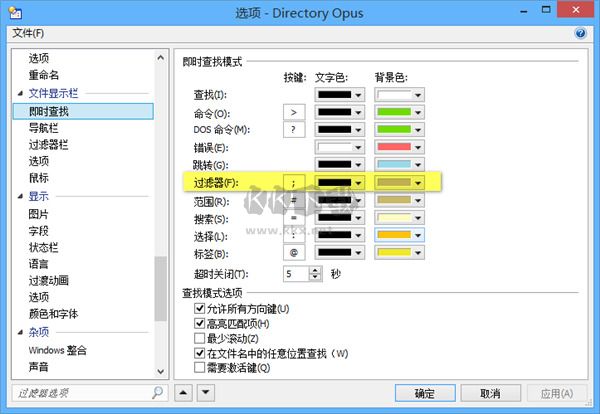This screenshot has width=600, height=414.
Task: Collapse the 文件显示栏 tree group
Action: click(x=20, y=93)
